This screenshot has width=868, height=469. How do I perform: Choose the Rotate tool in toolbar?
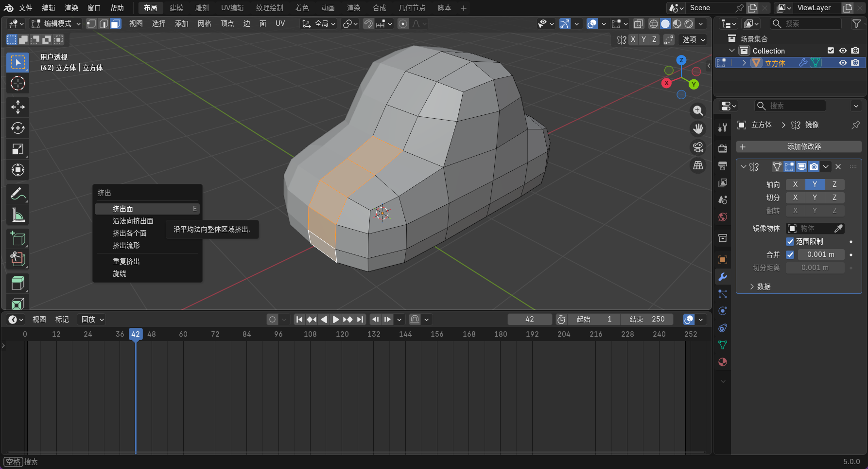(x=18, y=128)
